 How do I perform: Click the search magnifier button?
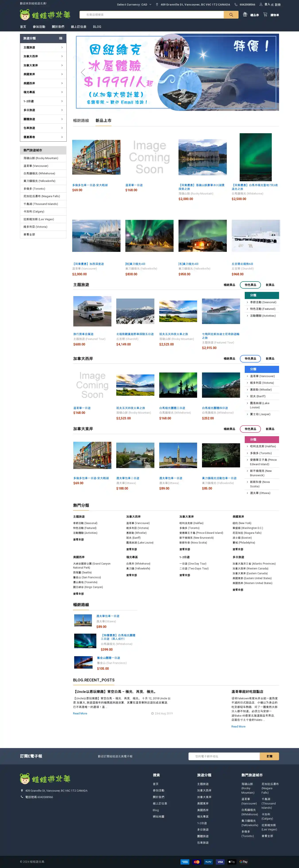click(231, 15)
